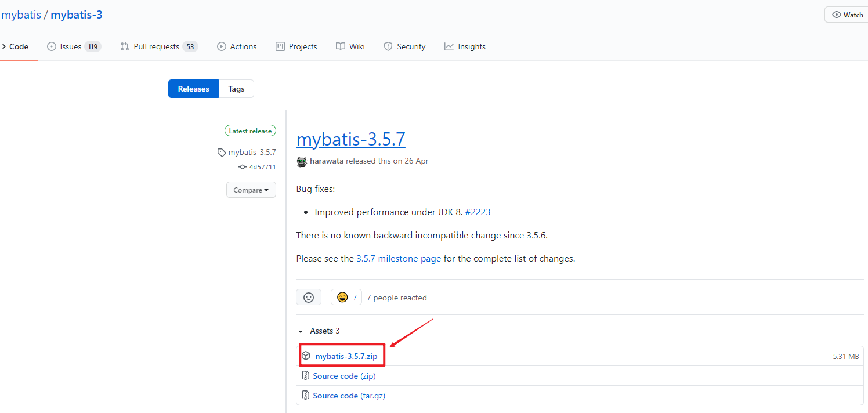Open the Projects tab
Image resolution: width=868 pixels, height=413 pixels.
click(x=296, y=46)
